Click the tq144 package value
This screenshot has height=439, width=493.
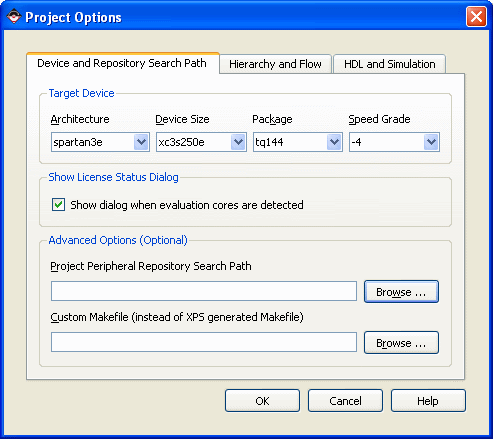point(269,142)
